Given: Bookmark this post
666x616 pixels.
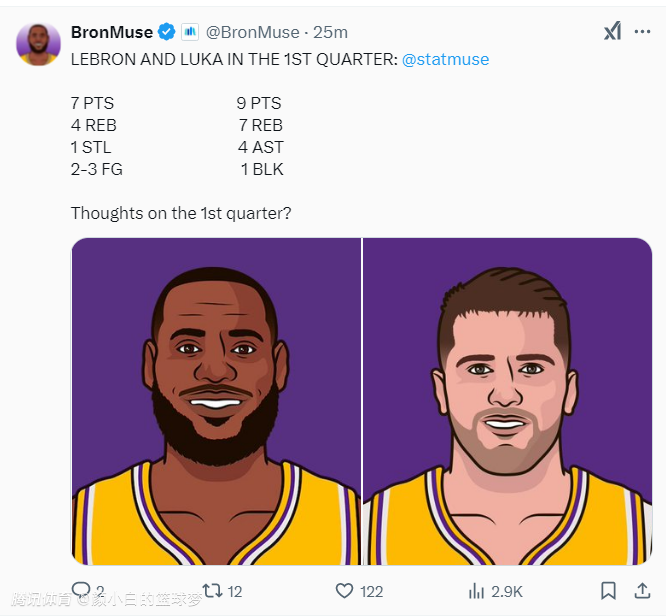Looking at the screenshot, I should click(x=608, y=591).
